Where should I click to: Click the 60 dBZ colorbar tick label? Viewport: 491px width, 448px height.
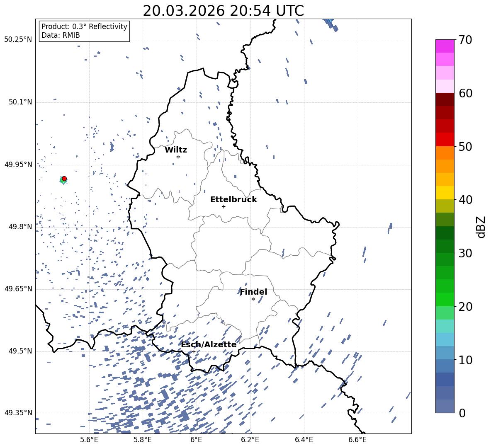pyautogui.click(x=465, y=93)
